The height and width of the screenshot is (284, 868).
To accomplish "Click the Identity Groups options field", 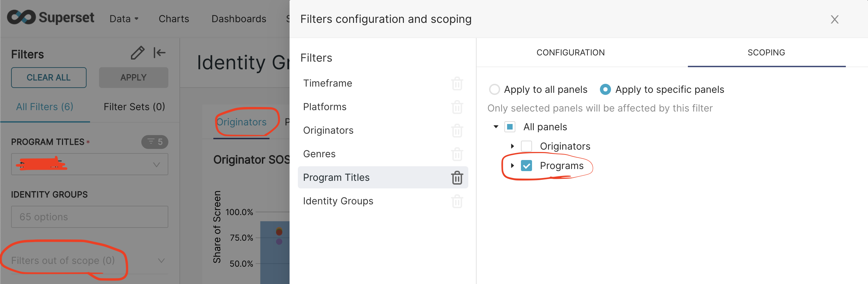I will click(89, 217).
